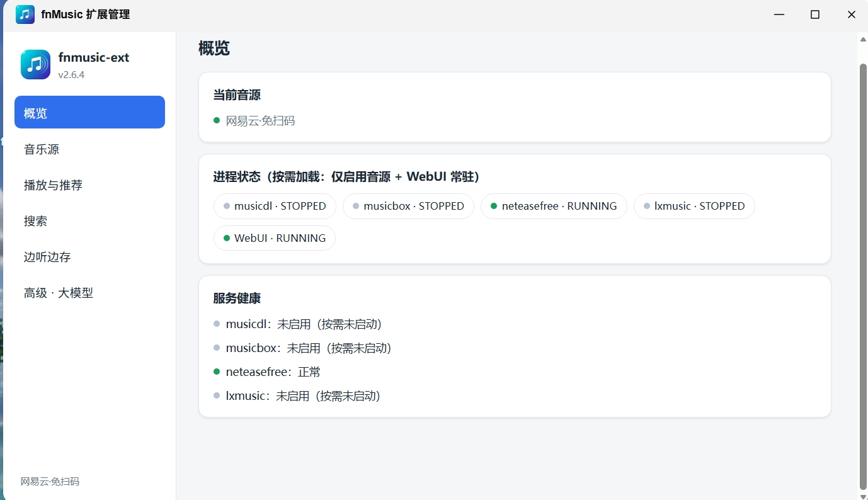
Task: Maximize the fnMusic window
Action: pyautogui.click(x=815, y=14)
